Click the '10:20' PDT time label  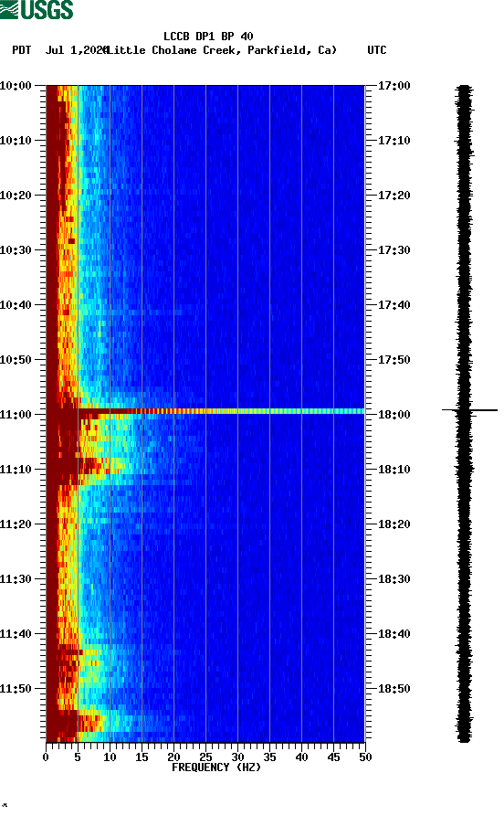coord(16,195)
